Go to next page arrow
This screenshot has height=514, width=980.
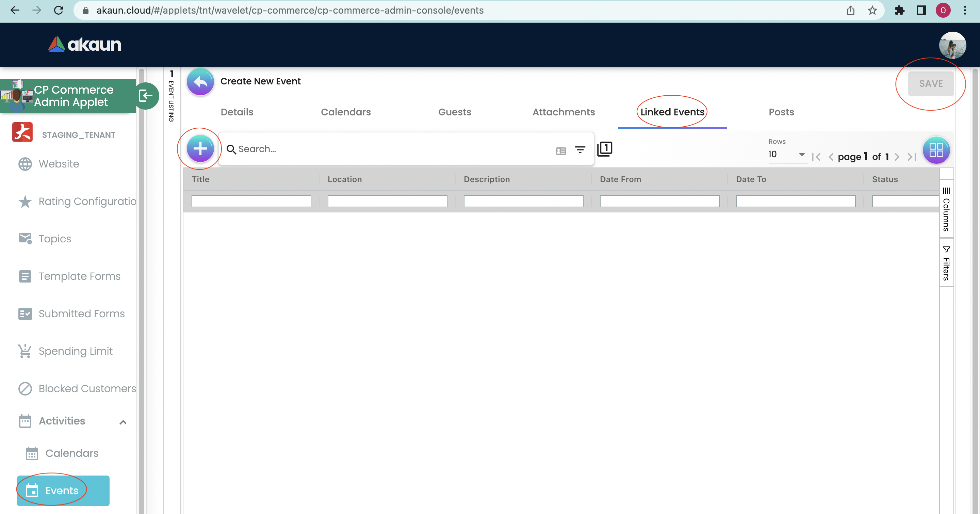(897, 157)
